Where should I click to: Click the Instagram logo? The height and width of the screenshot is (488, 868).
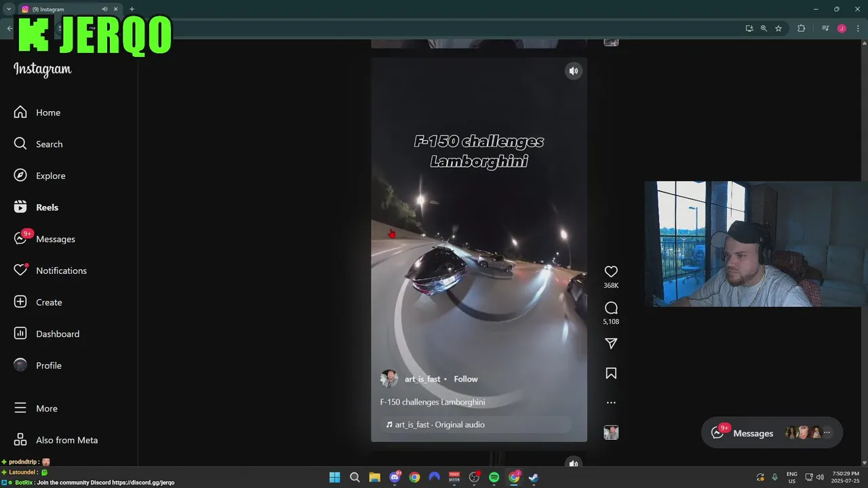point(42,70)
